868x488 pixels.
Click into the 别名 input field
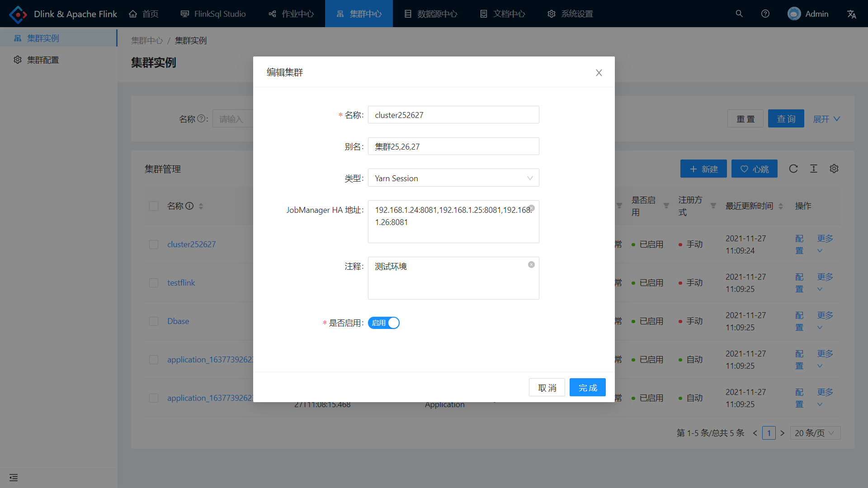coord(453,146)
